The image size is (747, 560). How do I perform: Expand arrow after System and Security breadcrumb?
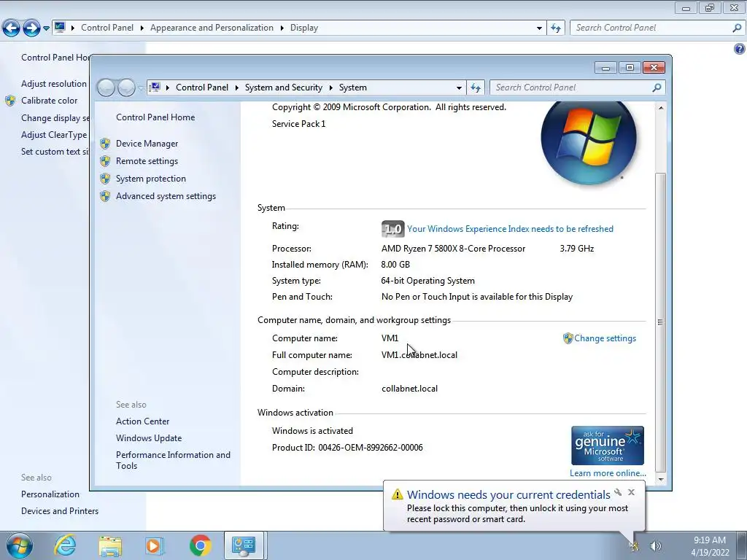pyautogui.click(x=330, y=87)
